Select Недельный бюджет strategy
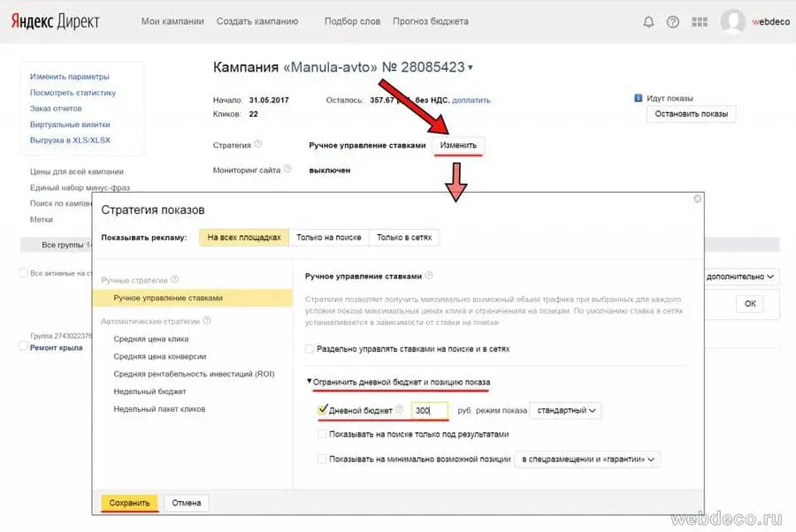The height and width of the screenshot is (532, 796). pos(149,391)
